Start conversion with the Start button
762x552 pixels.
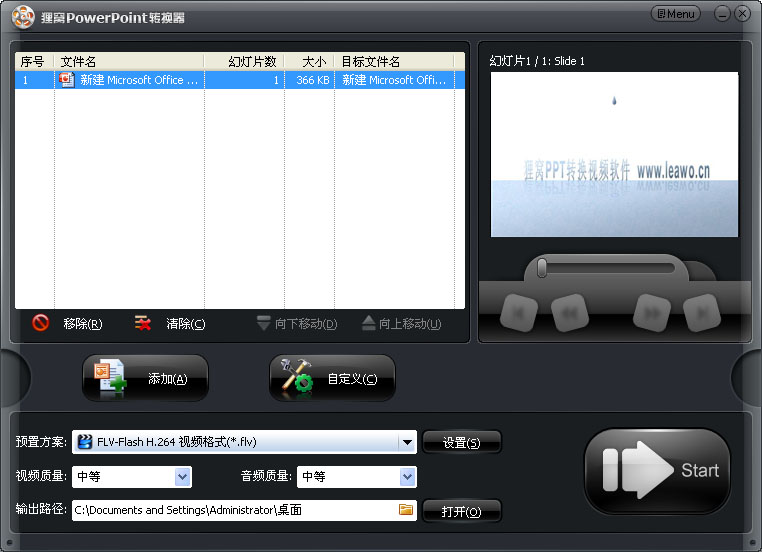[657, 470]
